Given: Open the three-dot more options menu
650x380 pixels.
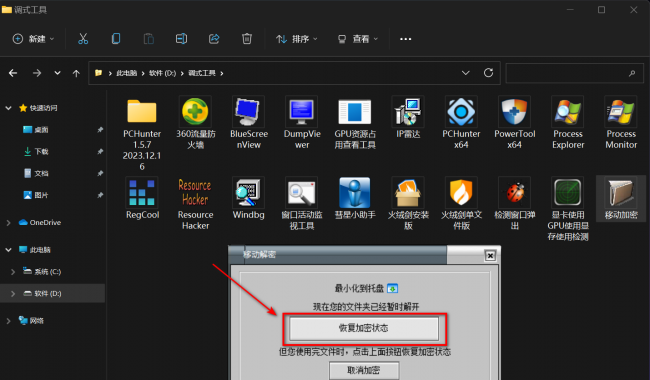Looking at the screenshot, I should [x=405, y=39].
